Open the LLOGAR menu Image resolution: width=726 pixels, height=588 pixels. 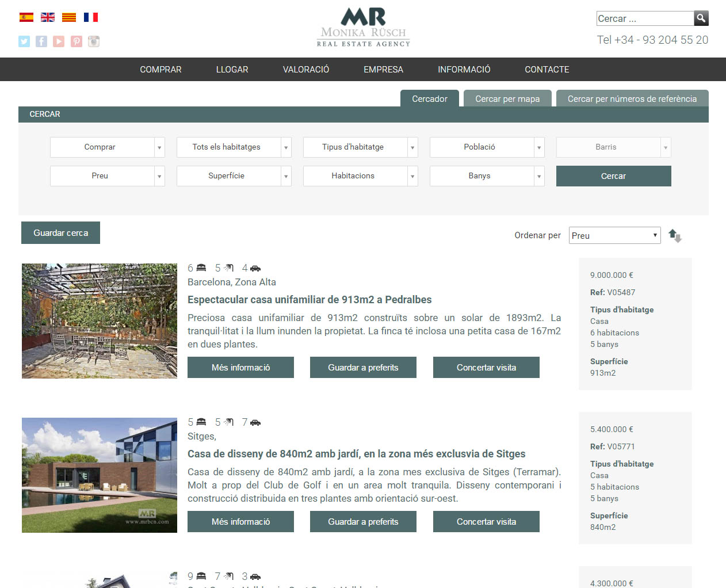pyautogui.click(x=232, y=70)
